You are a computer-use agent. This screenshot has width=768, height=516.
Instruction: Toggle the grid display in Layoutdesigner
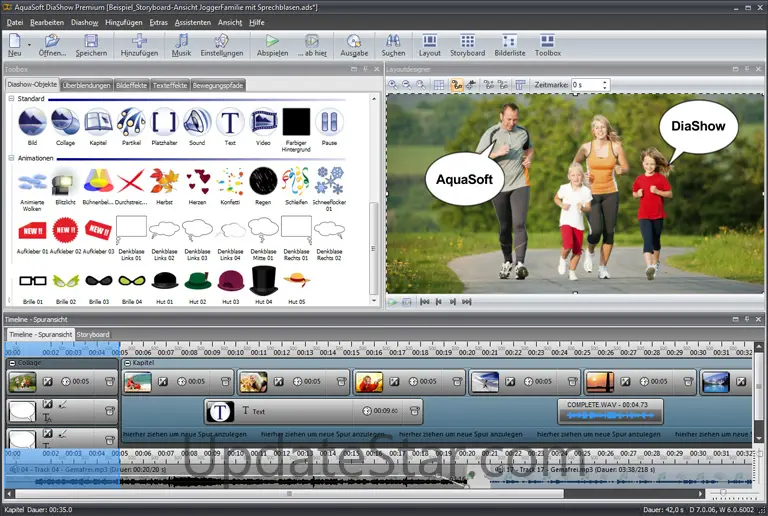click(x=438, y=85)
